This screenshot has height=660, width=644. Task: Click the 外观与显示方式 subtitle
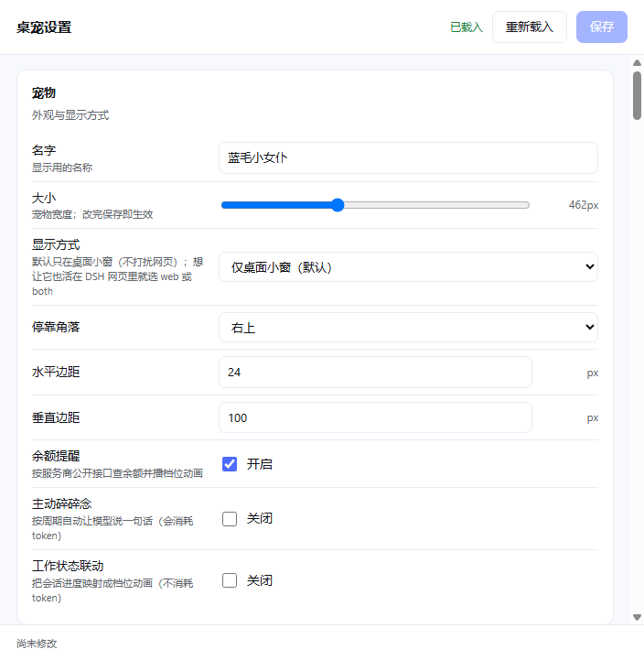(70, 115)
